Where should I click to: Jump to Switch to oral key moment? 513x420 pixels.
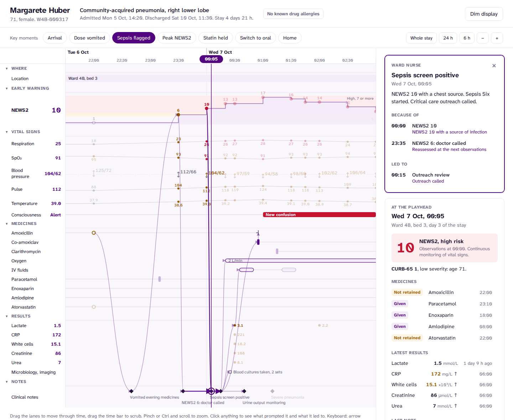pyautogui.click(x=255, y=38)
